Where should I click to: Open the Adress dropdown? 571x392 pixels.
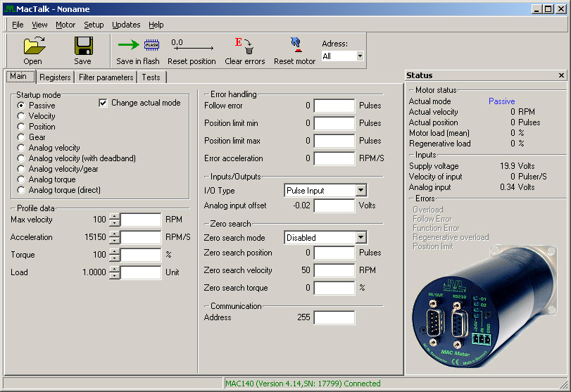[x=360, y=56]
